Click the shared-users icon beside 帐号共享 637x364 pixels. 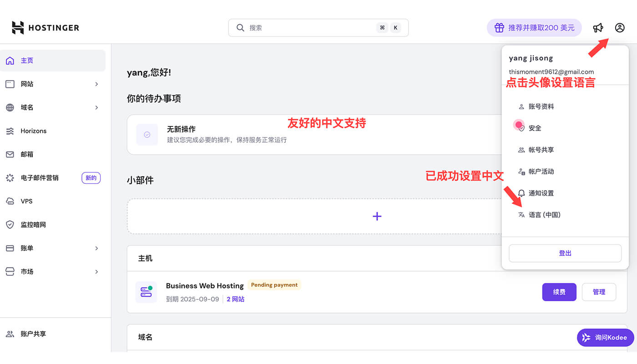point(521,150)
